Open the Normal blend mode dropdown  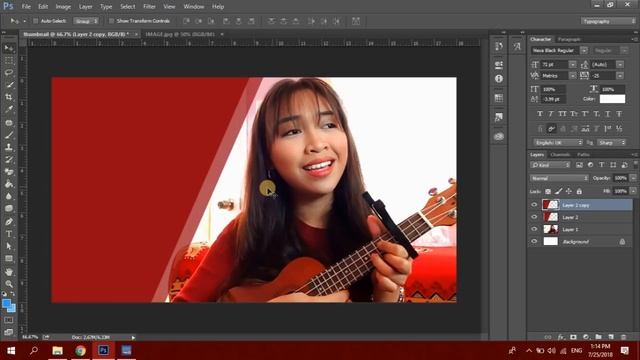tap(559, 178)
